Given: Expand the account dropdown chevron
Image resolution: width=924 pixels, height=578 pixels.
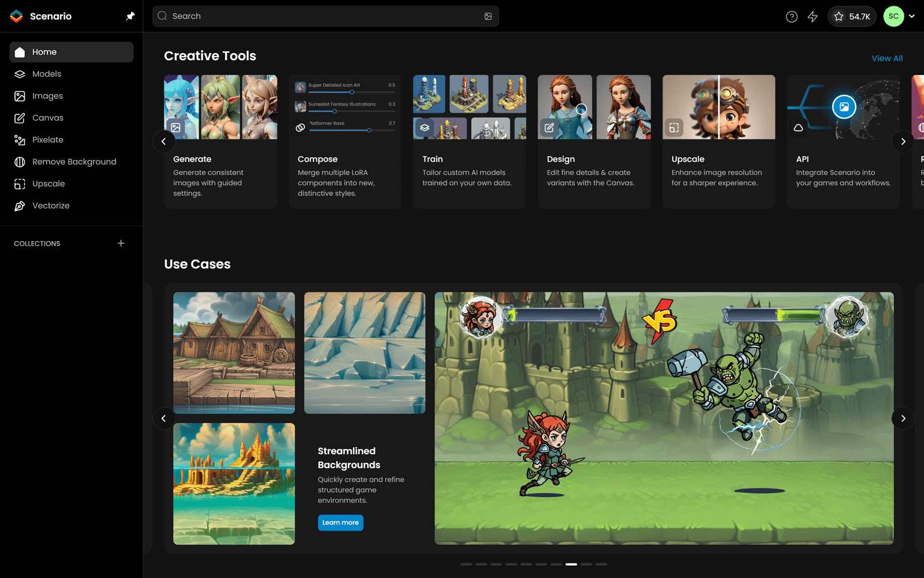Looking at the screenshot, I should (912, 16).
